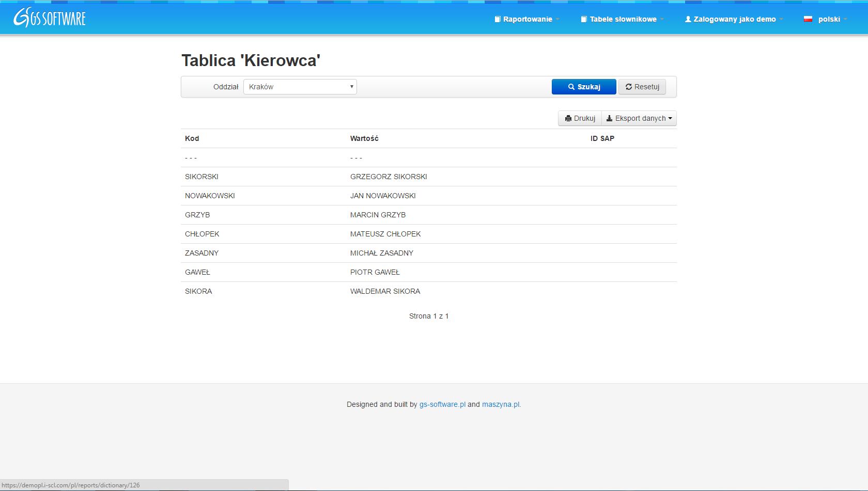Open the Oddział dropdown set to Kraków

click(300, 87)
